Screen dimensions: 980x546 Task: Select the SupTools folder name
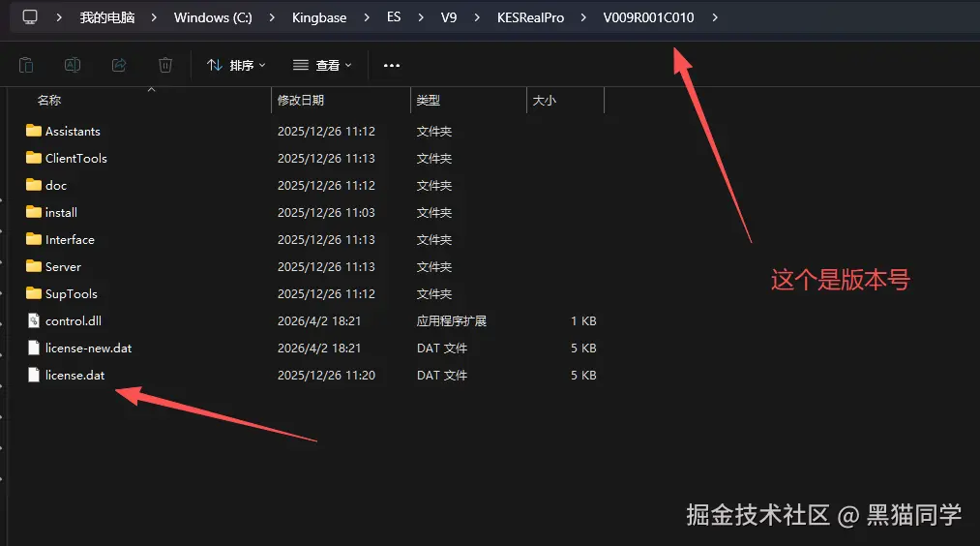coord(72,294)
